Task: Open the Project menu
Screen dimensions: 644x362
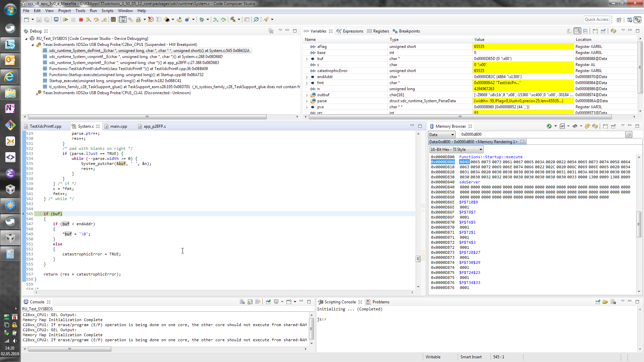Action: pos(64,11)
